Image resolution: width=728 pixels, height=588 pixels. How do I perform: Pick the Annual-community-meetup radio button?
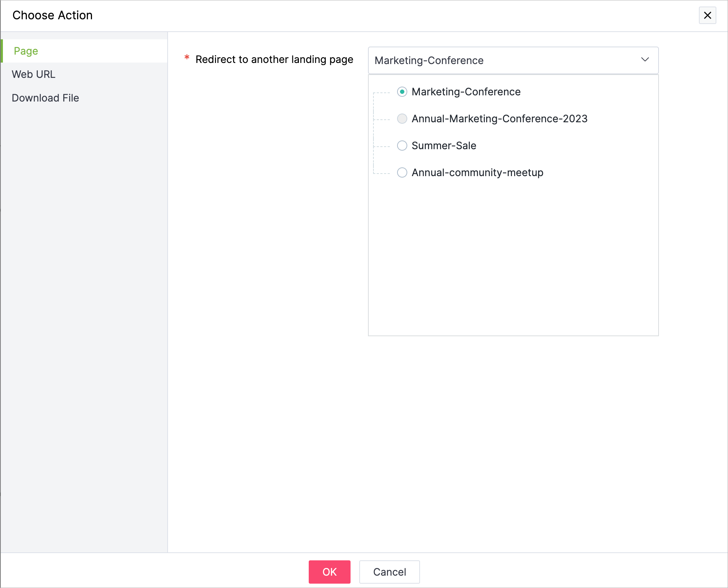(402, 172)
